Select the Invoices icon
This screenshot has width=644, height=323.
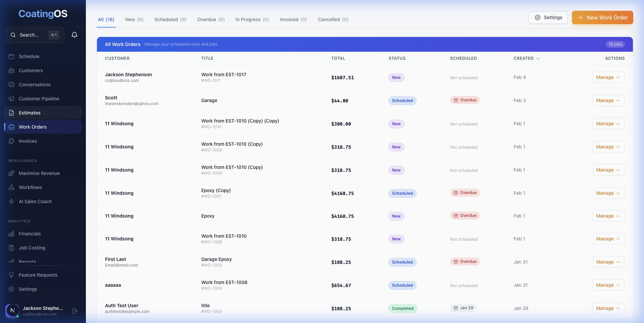pos(11,141)
